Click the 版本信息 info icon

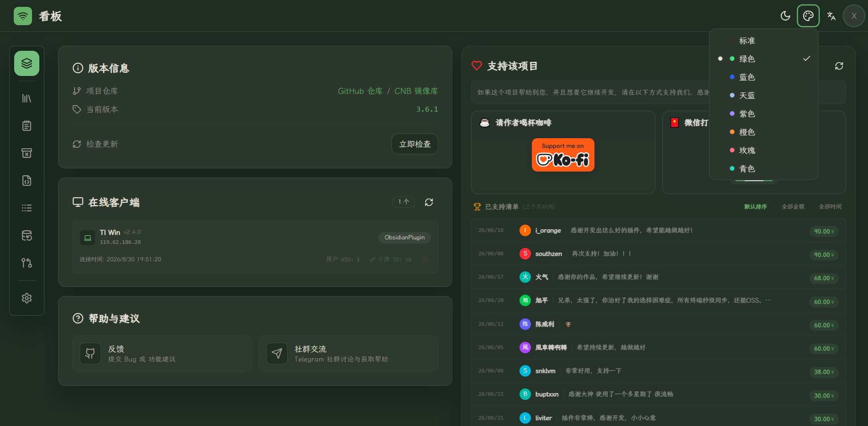(78, 68)
